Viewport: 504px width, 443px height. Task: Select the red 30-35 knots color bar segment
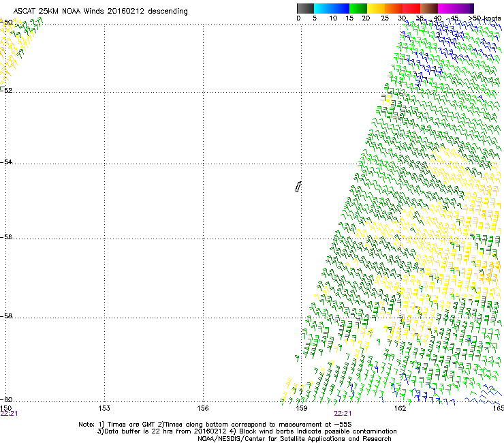(x=411, y=8)
